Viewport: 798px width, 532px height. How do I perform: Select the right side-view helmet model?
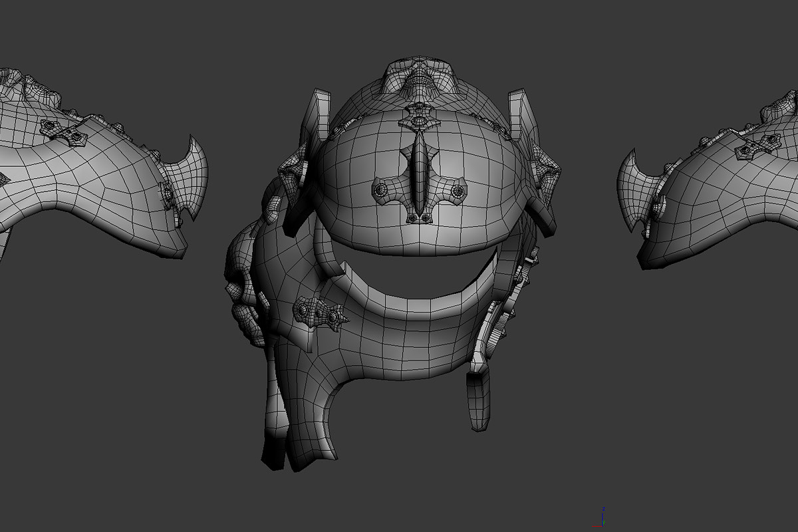pyautogui.click(x=708, y=181)
